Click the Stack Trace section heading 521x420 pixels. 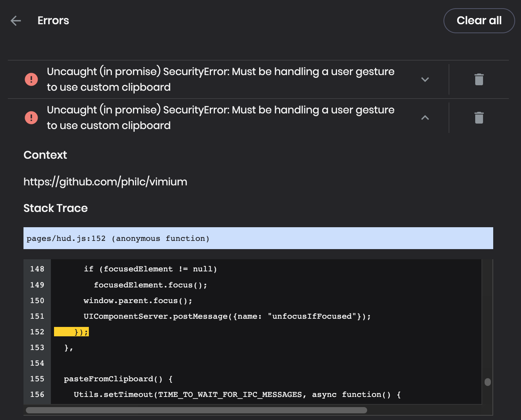click(56, 208)
